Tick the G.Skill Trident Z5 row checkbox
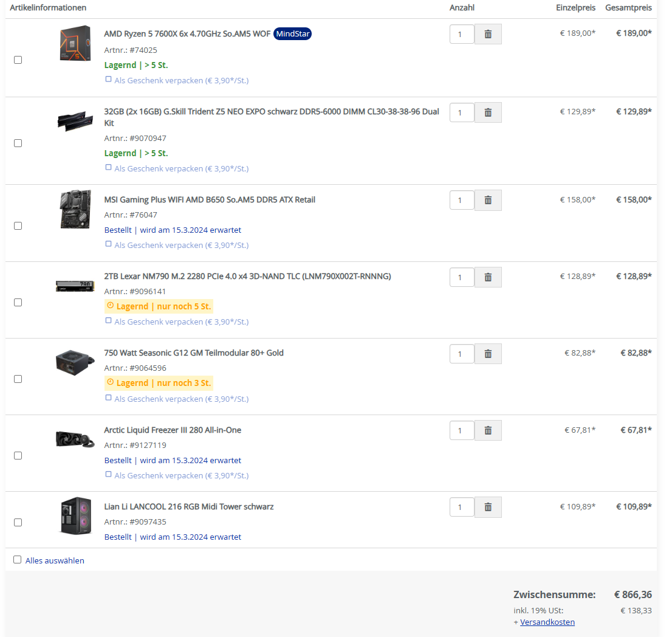Screen dimensions: 672x637 coord(18,143)
